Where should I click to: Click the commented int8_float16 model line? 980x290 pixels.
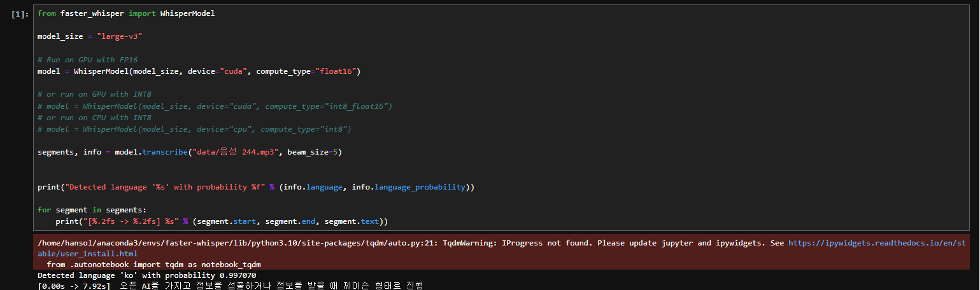(215, 106)
